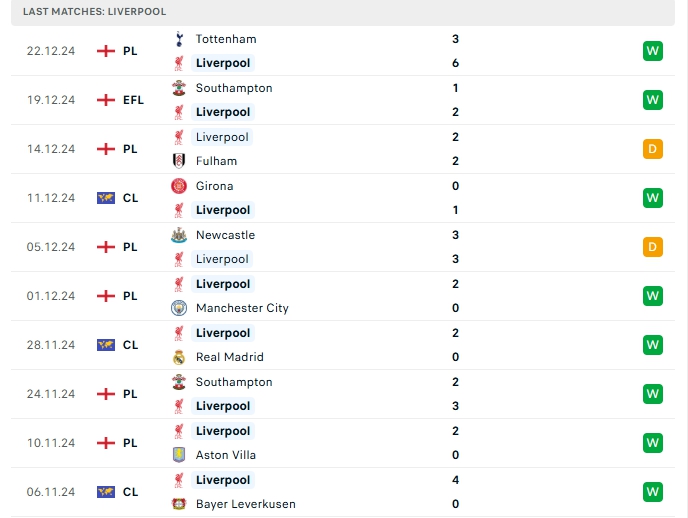688x518 pixels.
Task: Click the Last Matches: Liverpool header
Action: pos(94,11)
